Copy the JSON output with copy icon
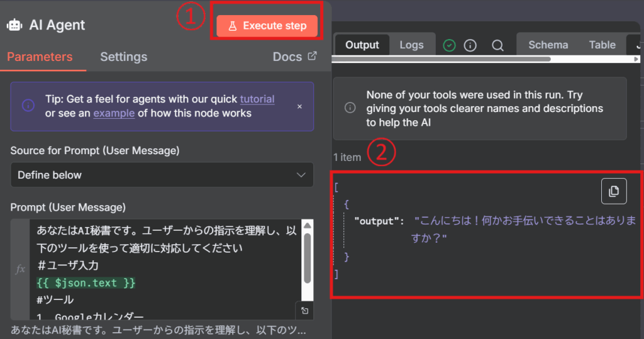Image resolution: width=644 pixels, height=339 pixels. pos(614,191)
